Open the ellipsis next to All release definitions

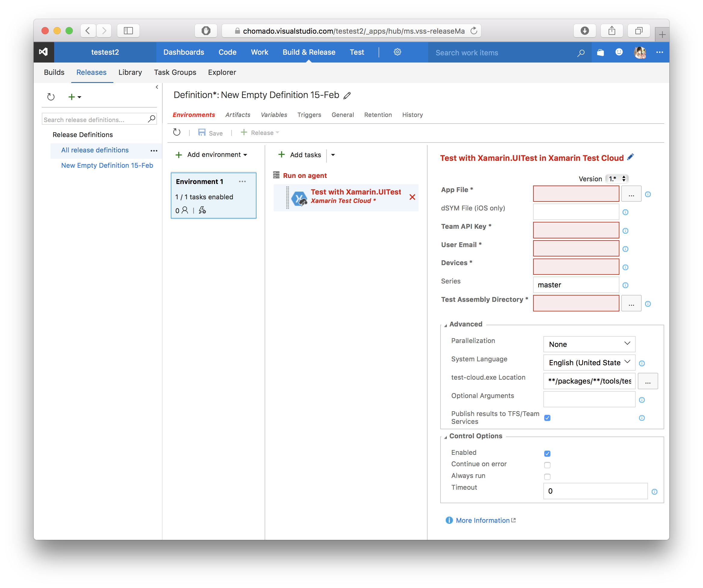[154, 151]
